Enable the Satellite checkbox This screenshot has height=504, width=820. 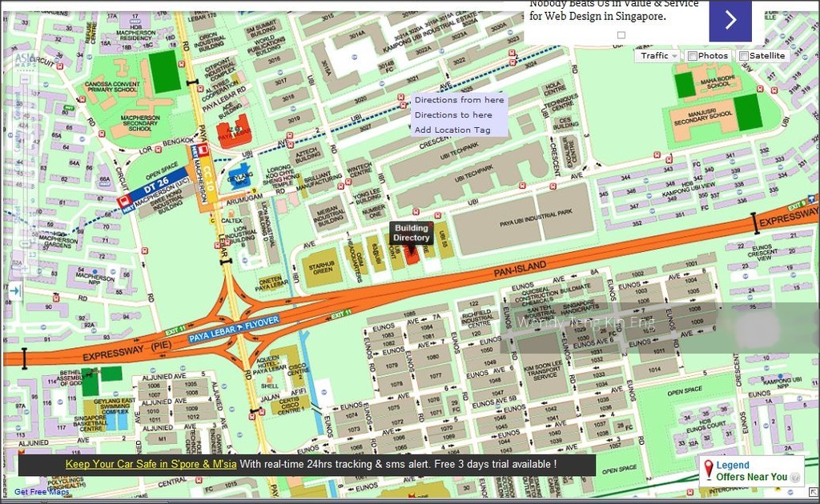(743, 56)
